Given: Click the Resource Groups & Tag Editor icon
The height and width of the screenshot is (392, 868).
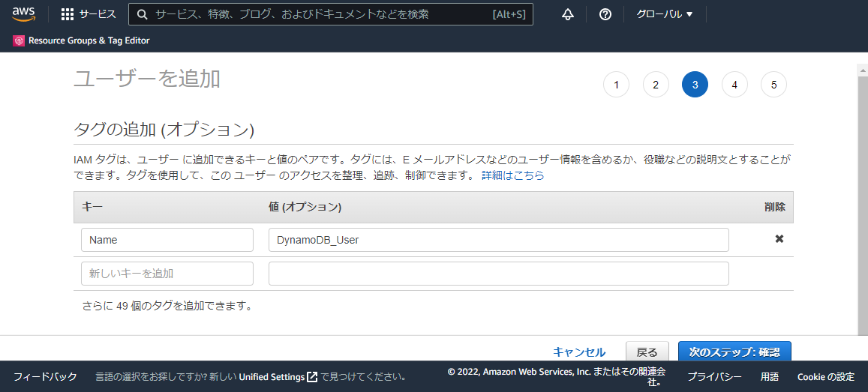Looking at the screenshot, I should [19, 40].
